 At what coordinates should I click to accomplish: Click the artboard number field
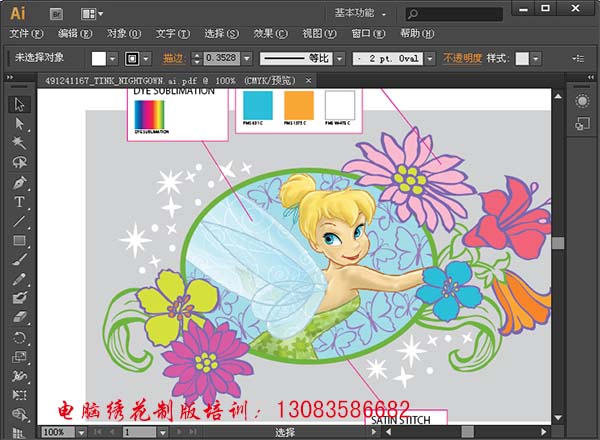pyautogui.click(x=139, y=433)
